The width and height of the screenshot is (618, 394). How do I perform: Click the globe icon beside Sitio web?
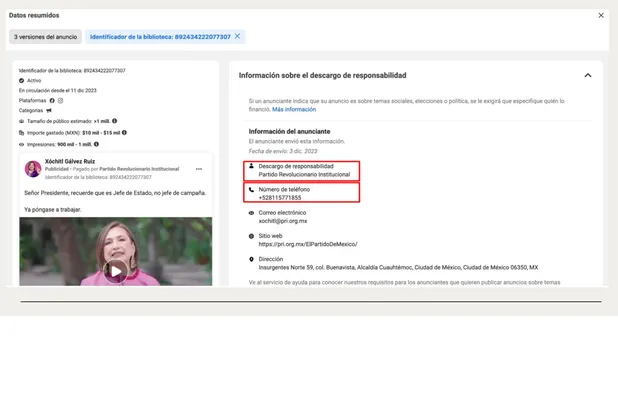pyautogui.click(x=251, y=236)
